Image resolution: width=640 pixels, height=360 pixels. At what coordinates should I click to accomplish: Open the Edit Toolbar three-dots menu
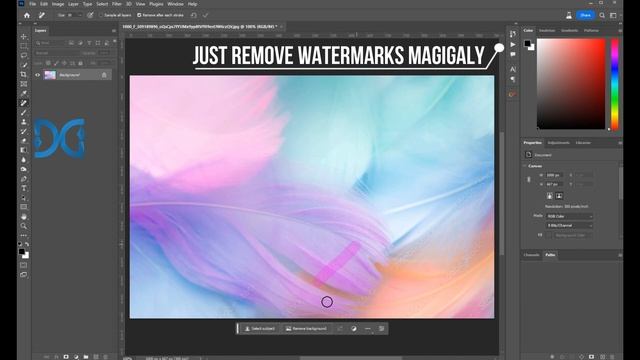tap(24, 236)
